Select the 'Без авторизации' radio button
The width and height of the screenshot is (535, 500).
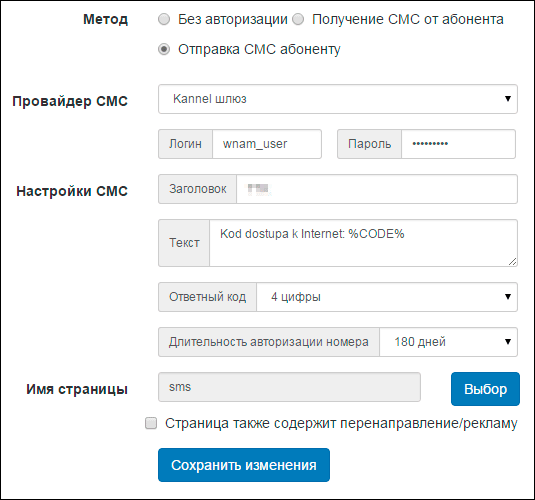[x=164, y=19]
